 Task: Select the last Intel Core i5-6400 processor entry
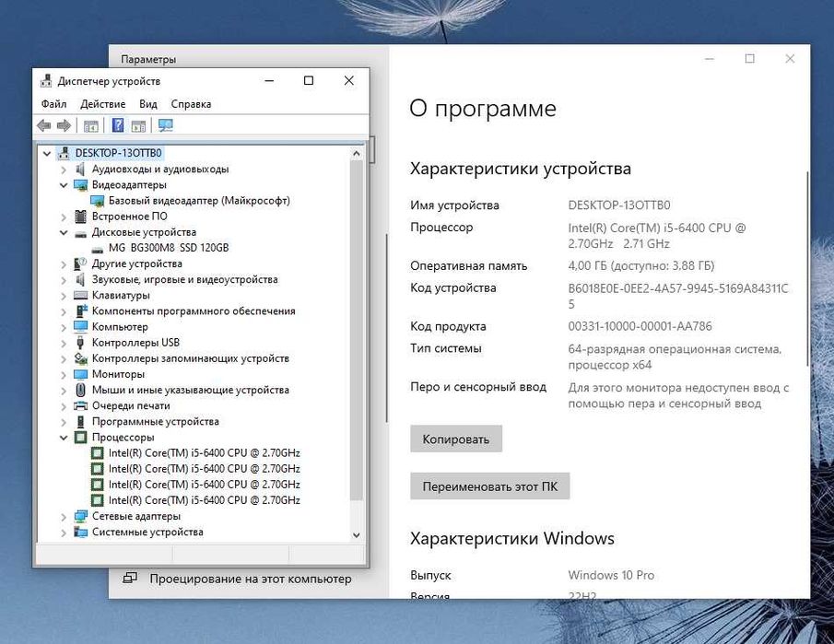point(205,500)
